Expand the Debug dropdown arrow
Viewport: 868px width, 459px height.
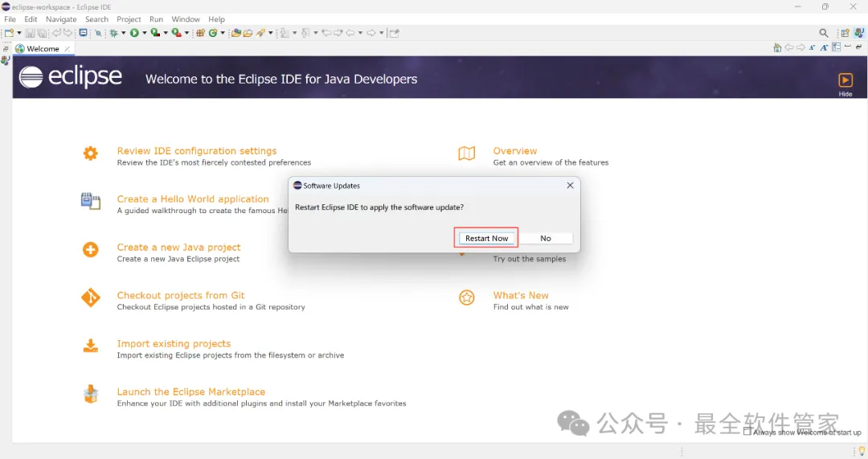click(x=123, y=33)
